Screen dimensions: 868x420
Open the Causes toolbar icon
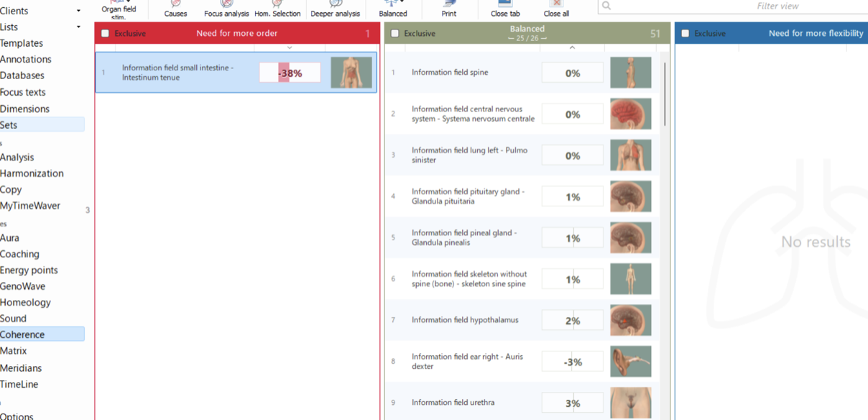[175, 9]
